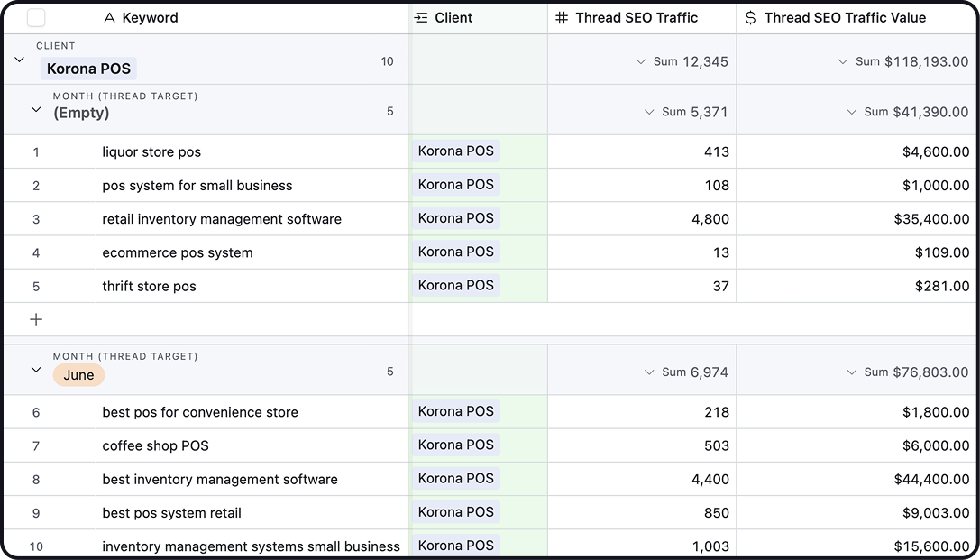The width and height of the screenshot is (980, 560).
Task: Click the text-type icon beside Keyword header
Action: pos(109,18)
